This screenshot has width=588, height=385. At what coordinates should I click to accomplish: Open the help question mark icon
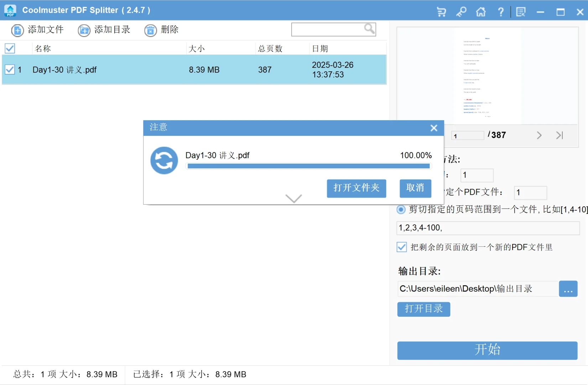click(501, 12)
